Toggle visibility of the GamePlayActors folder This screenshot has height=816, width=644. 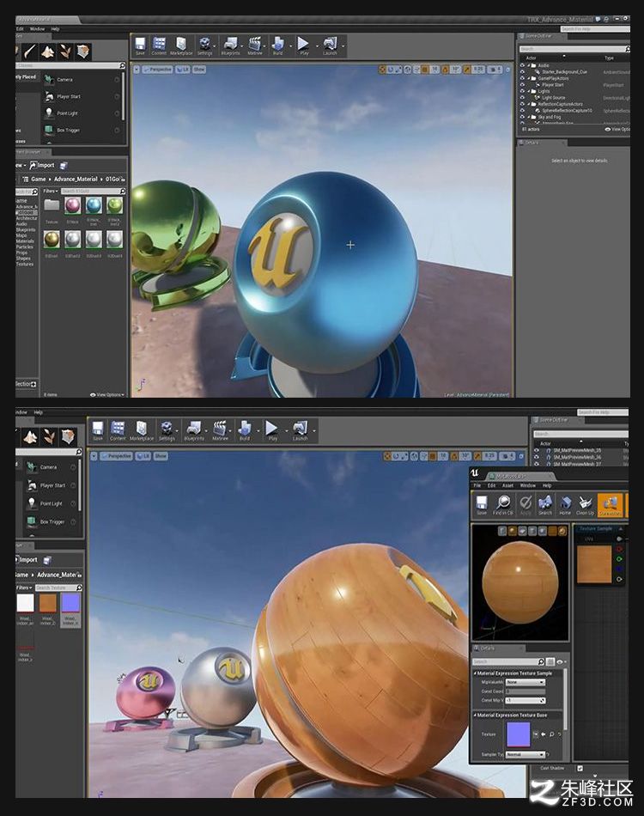(522, 78)
